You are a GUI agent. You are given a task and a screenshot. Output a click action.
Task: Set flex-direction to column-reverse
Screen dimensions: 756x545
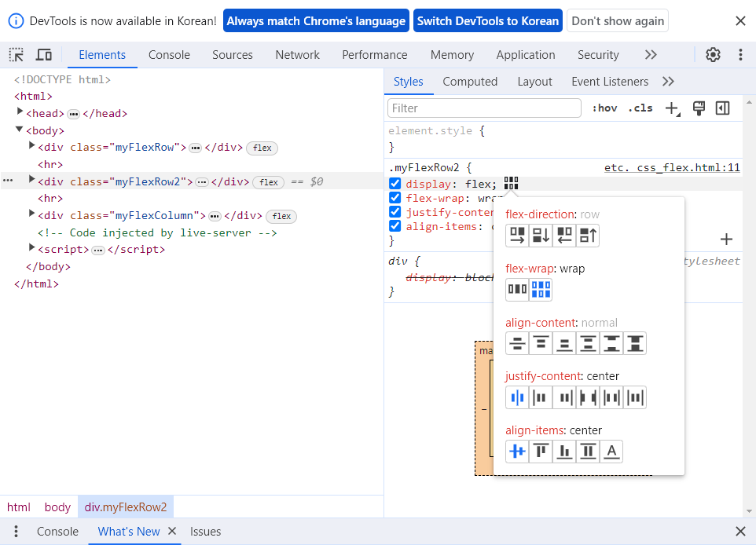point(588,236)
